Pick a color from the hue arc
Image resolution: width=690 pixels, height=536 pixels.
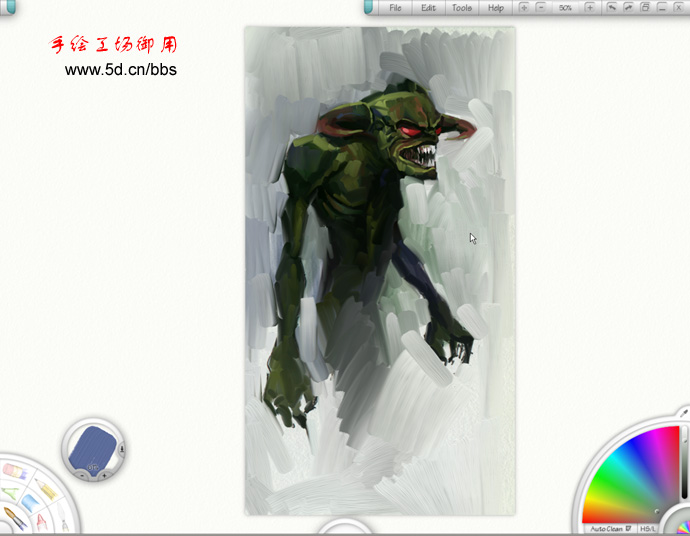[x=632, y=474]
